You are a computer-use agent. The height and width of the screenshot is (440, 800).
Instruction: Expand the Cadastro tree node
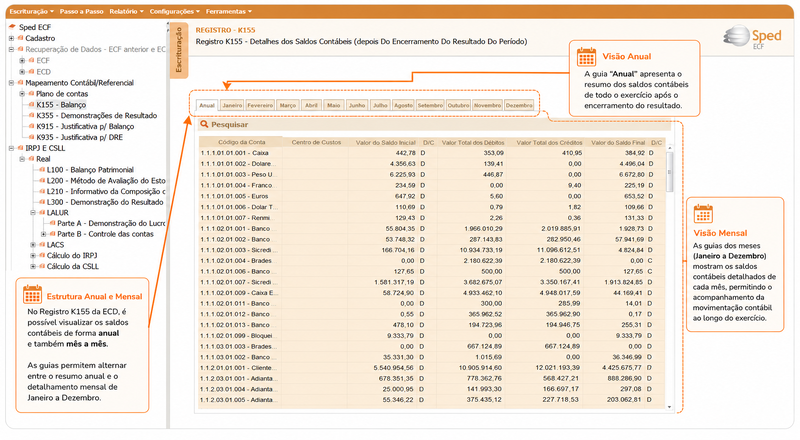11,38
